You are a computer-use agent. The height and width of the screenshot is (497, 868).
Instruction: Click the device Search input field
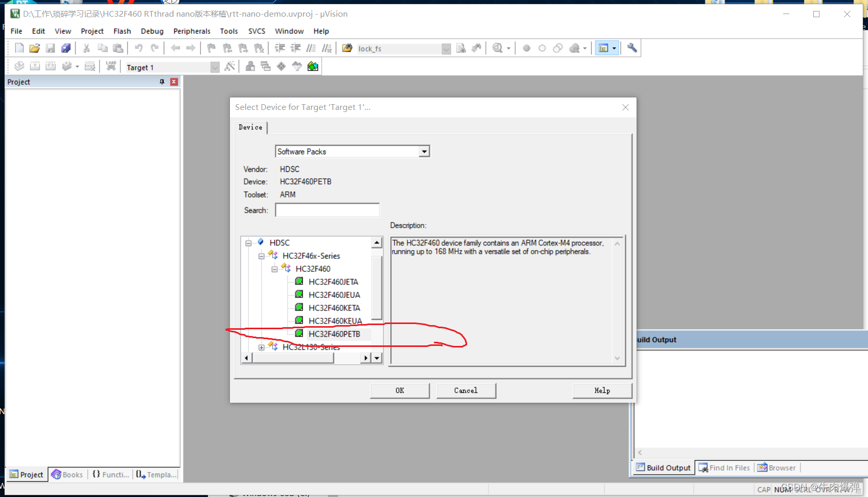(x=327, y=210)
